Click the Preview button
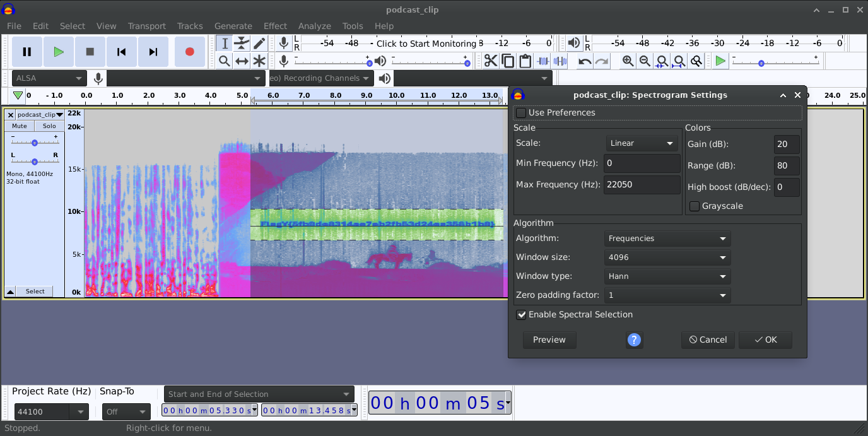 (549, 340)
